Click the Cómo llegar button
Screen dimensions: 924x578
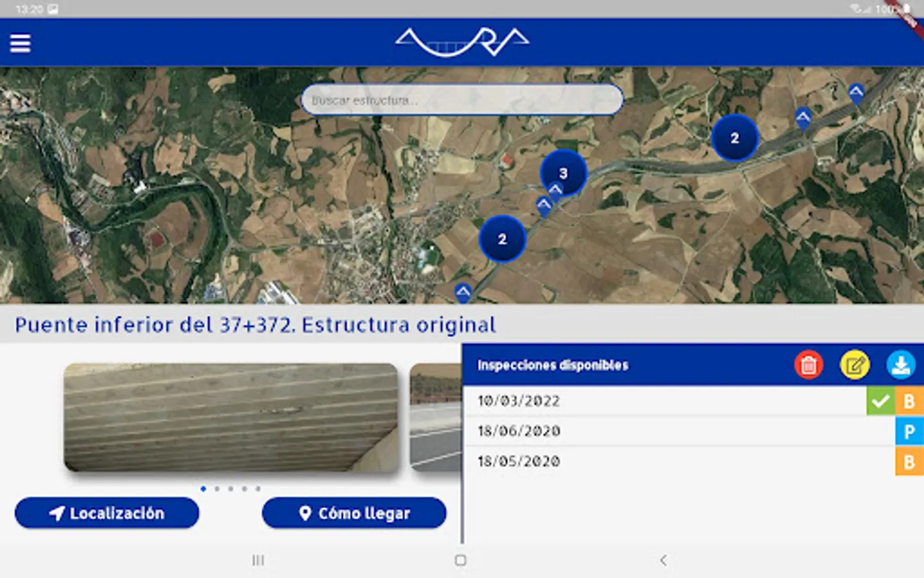click(354, 513)
